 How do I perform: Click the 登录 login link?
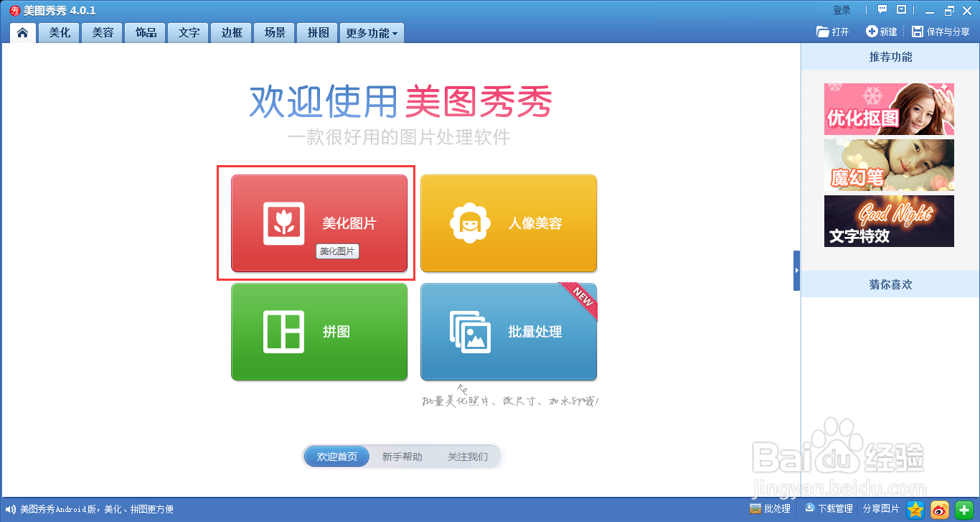(842, 10)
